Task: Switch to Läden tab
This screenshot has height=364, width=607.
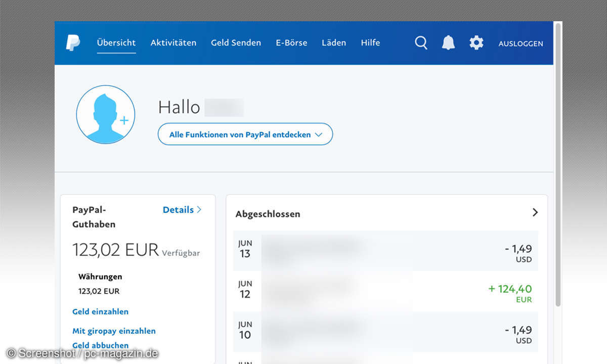Action: (334, 43)
